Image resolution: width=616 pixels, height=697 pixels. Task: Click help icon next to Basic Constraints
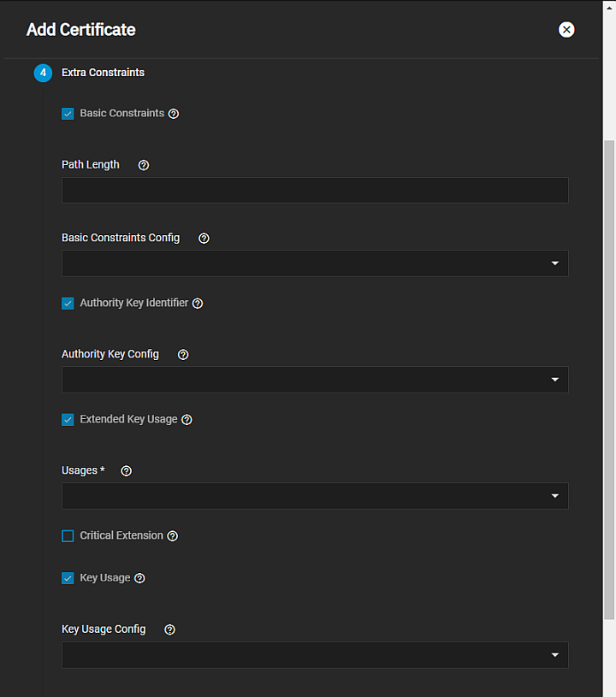(174, 114)
